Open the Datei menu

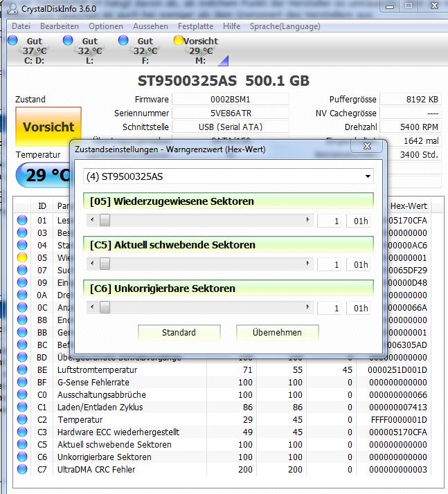[21, 26]
